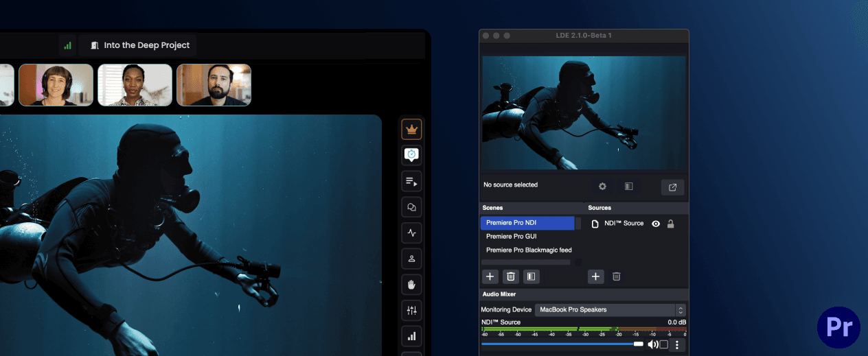This screenshot has width=868, height=356.
Task: Select the raise hand icon
Action: pyautogui.click(x=411, y=285)
